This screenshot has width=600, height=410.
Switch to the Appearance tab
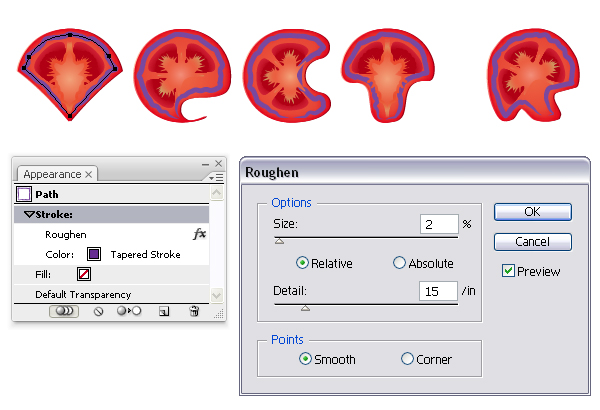click(x=52, y=174)
